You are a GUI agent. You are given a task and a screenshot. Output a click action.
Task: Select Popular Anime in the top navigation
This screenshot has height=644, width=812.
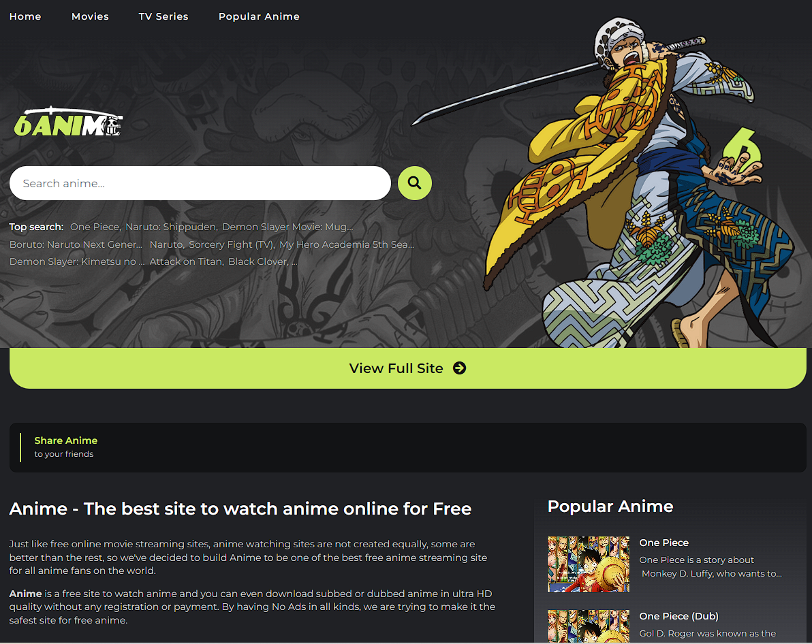pyautogui.click(x=259, y=16)
